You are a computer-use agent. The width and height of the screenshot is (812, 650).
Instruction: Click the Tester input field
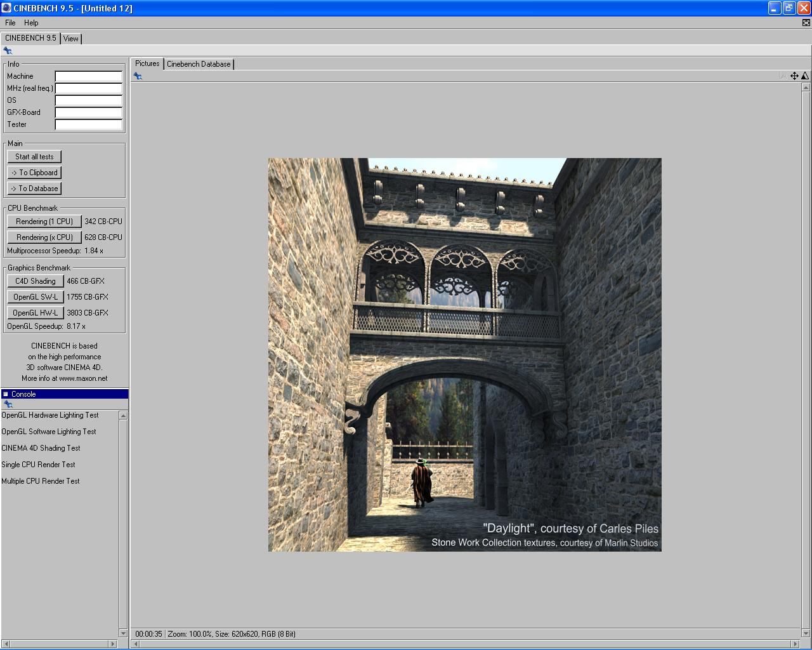pos(88,124)
